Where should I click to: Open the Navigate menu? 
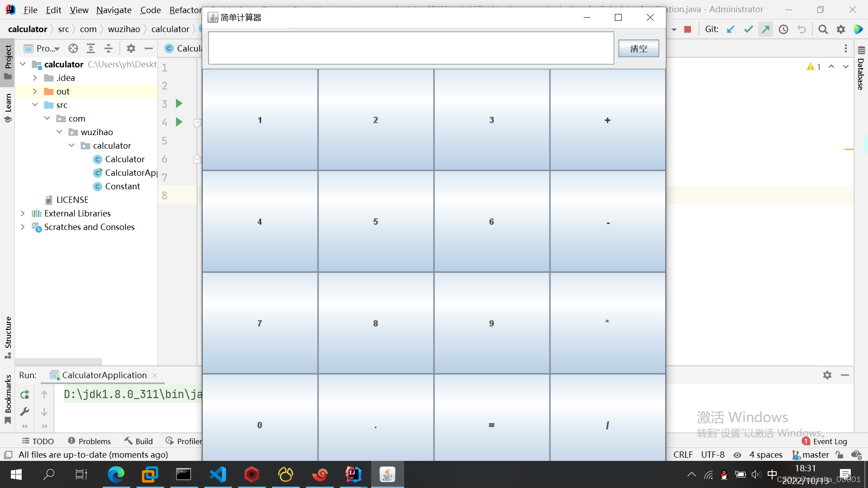click(x=113, y=10)
